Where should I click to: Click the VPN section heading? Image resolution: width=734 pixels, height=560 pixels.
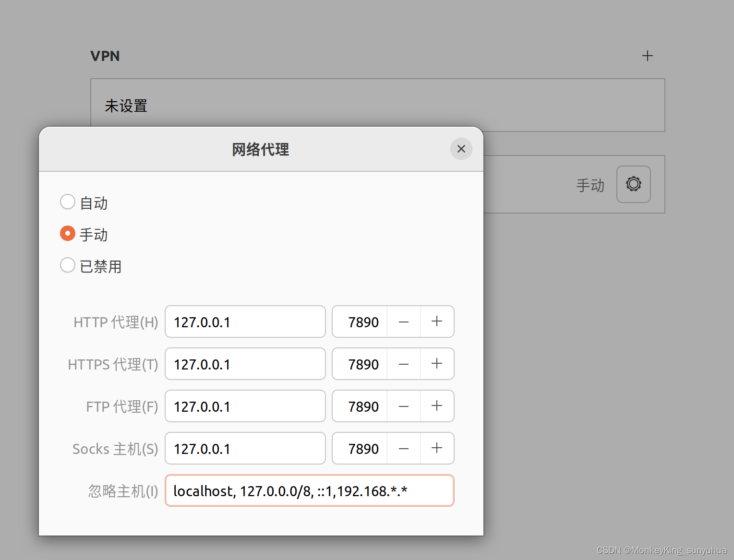point(105,56)
